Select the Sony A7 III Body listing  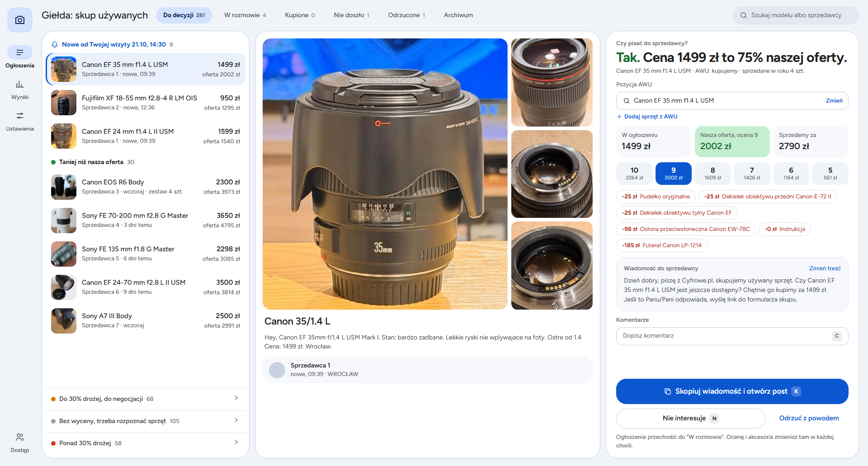[x=146, y=320]
